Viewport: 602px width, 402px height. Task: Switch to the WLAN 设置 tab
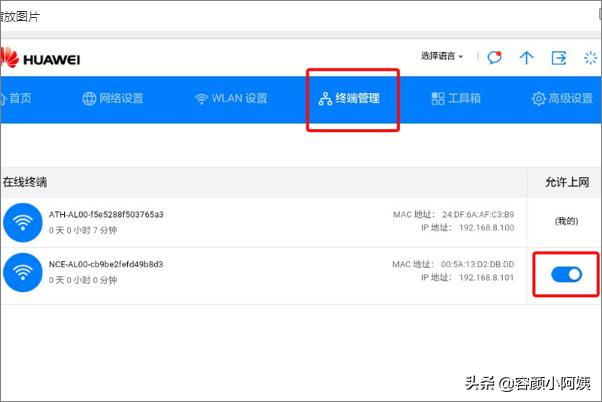(x=231, y=99)
